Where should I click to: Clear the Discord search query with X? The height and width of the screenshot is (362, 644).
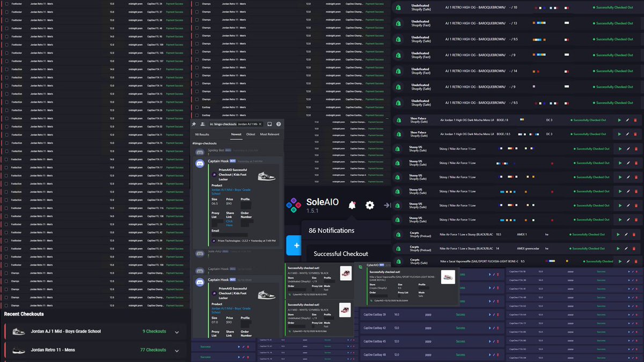point(260,124)
